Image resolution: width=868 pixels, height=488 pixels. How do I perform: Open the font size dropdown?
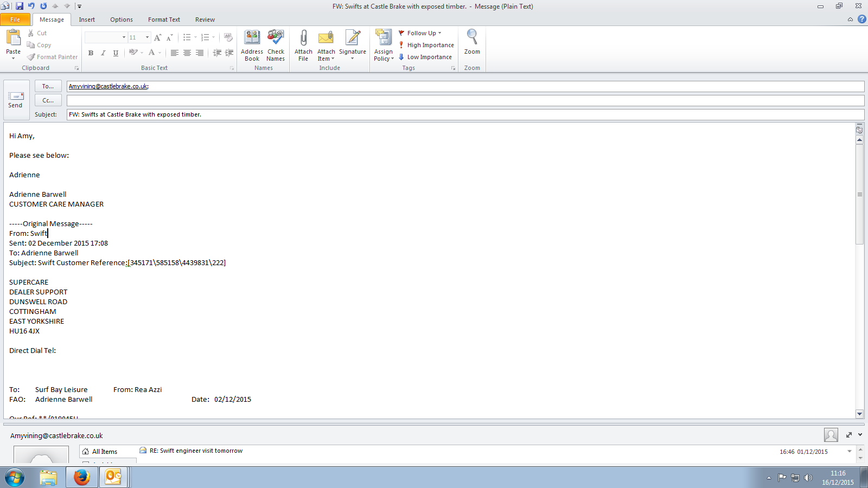(x=147, y=37)
